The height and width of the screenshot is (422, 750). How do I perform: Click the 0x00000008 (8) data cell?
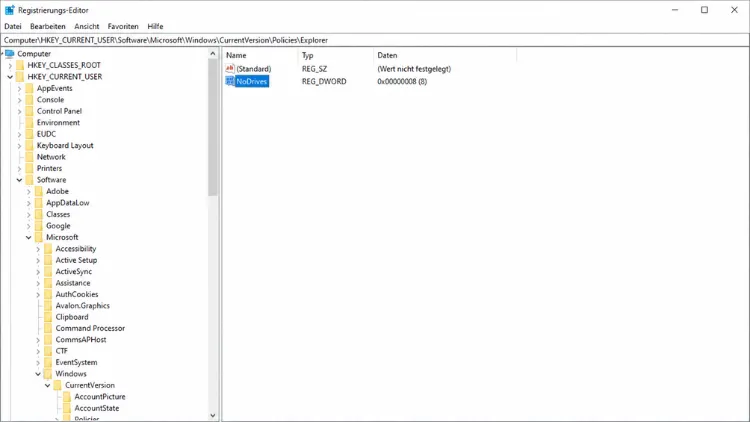click(402, 81)
